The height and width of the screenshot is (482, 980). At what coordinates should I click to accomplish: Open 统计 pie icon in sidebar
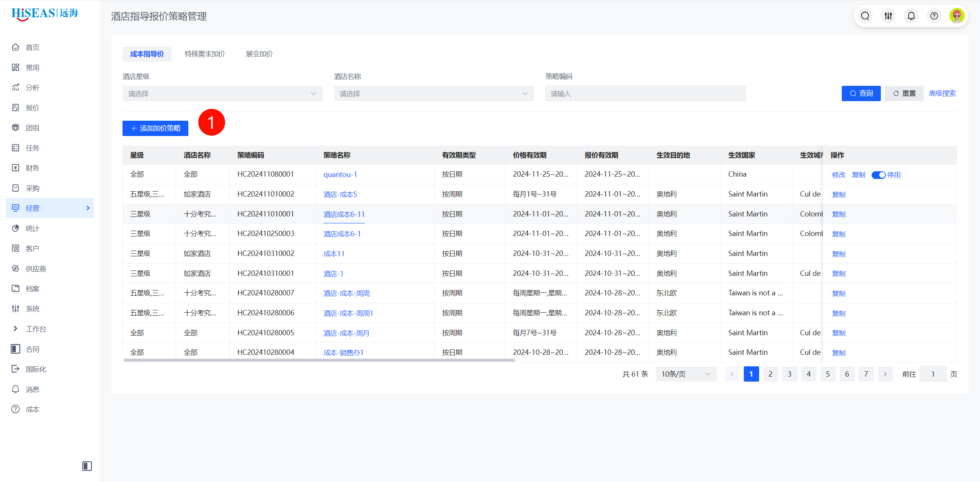click(15, 228)
